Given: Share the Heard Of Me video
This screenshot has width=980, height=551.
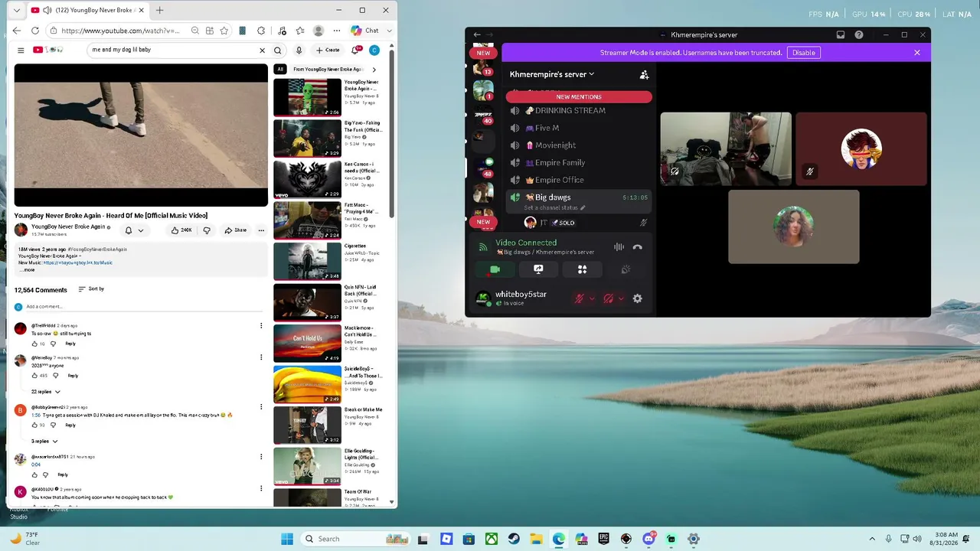Looking at the screenshot, I should coord(235,230).
